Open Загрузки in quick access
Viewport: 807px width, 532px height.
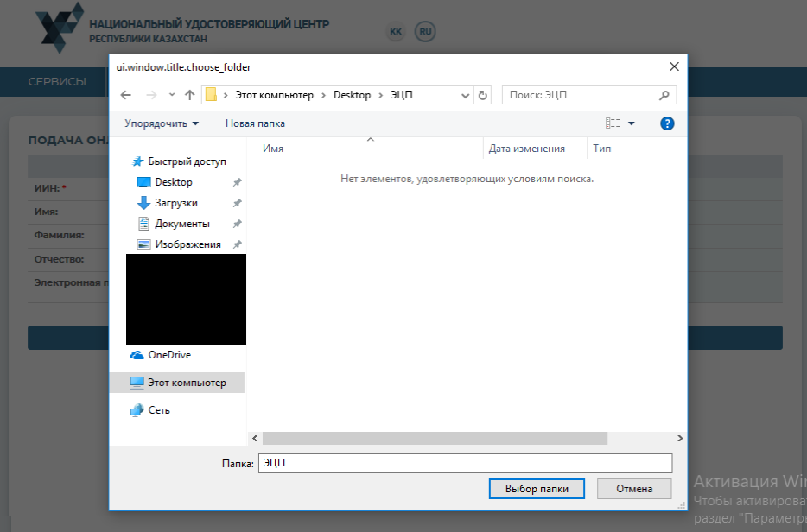[176, 203]
